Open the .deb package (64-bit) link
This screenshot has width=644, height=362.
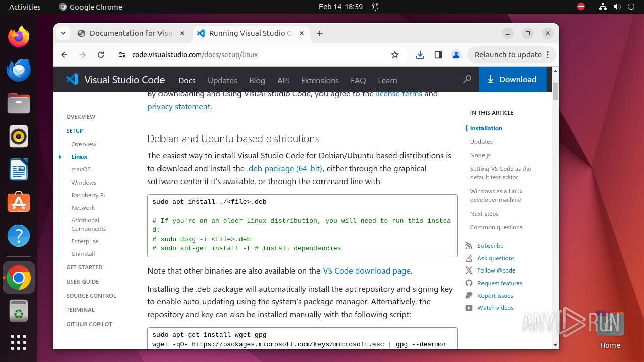pos(284,168)
